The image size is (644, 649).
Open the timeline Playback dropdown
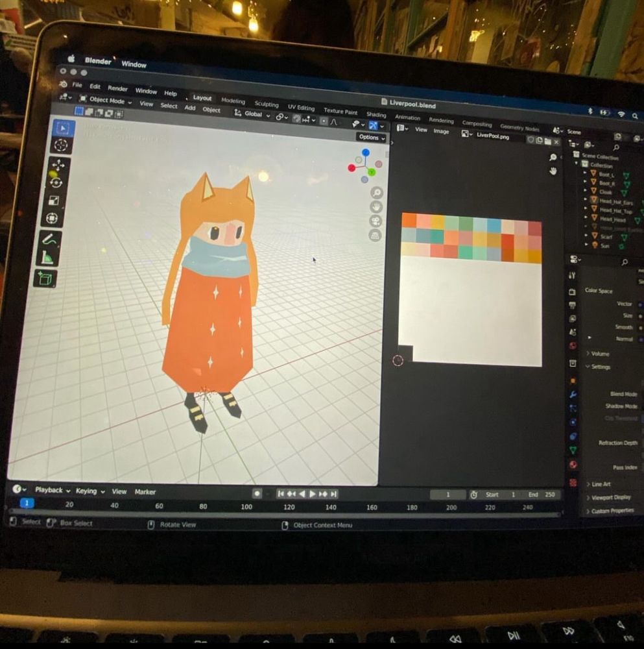53,489
